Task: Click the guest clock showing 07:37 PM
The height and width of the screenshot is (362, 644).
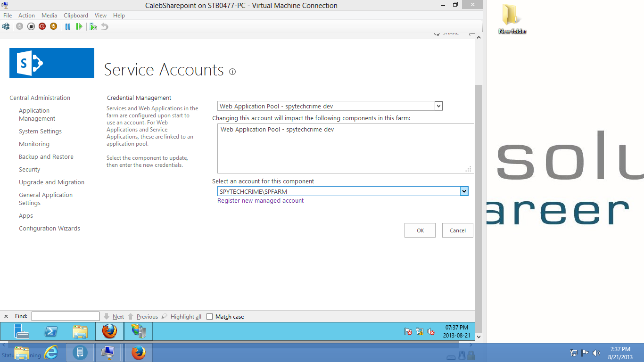Action: (457, 331)
